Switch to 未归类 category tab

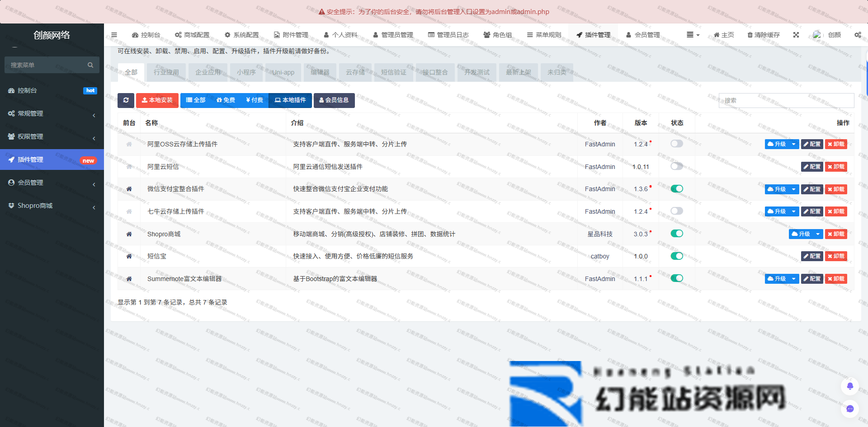point(557,72)
